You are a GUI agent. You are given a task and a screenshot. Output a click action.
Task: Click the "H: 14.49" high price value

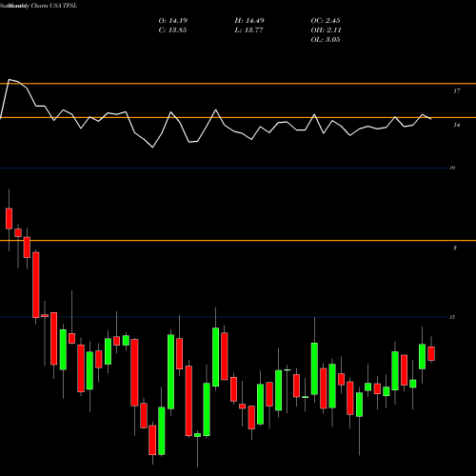pos(249,21)
